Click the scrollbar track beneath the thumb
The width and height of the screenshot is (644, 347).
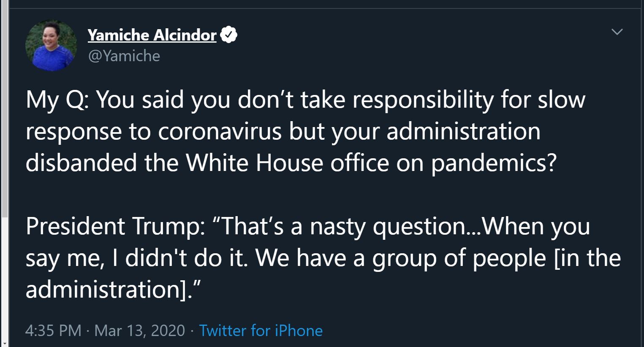[x=4, y=279]
